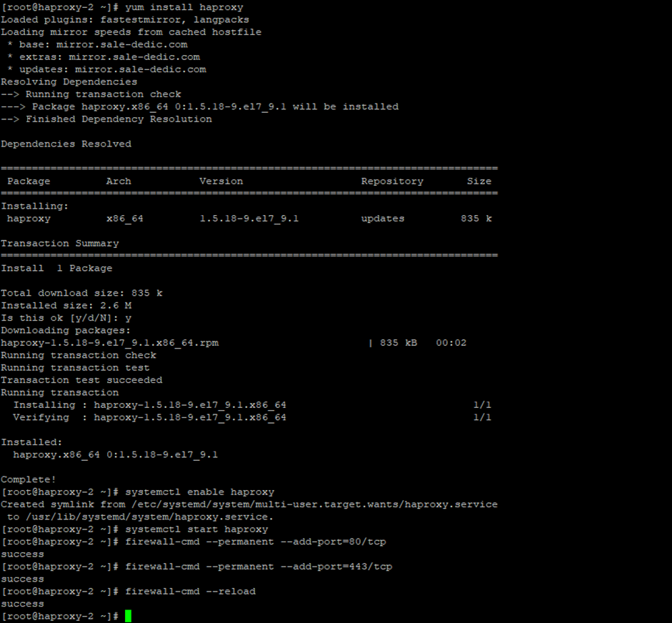Click the 'Complete!' message
672x623 pixels.
coord(29,480)
